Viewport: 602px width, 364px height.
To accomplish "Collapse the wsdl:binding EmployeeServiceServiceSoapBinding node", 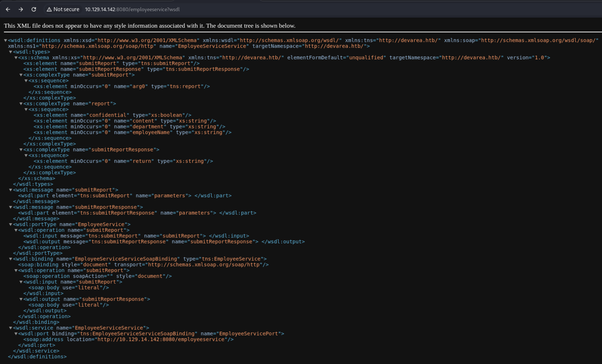I will [x=11, y=259].
